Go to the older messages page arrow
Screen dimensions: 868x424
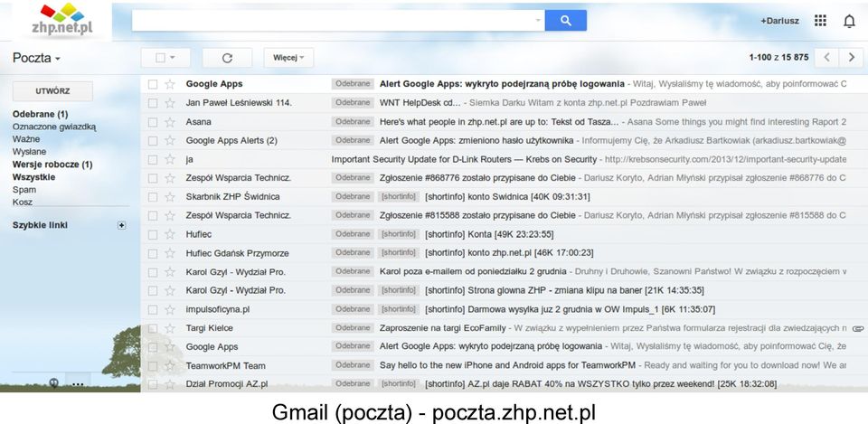(x=852, y=57)
